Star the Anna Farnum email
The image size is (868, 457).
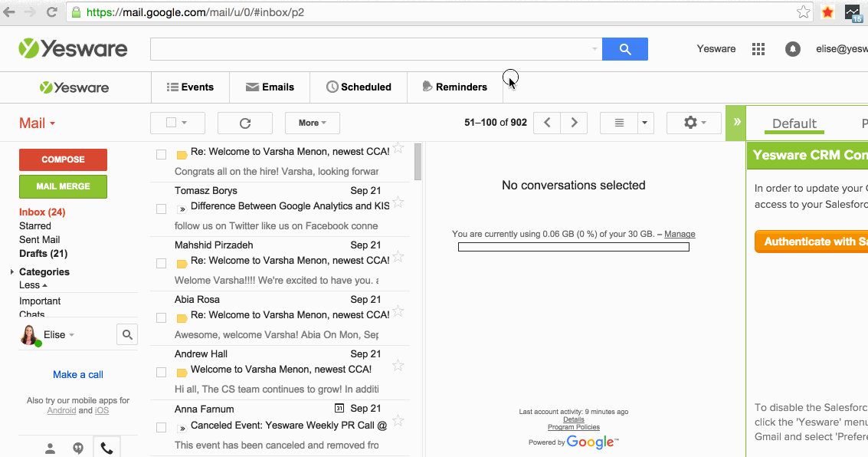pos(398,422)
